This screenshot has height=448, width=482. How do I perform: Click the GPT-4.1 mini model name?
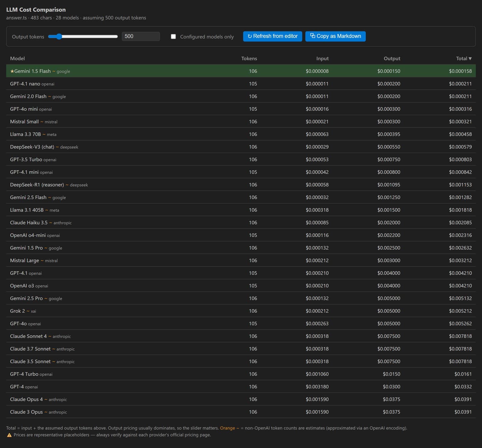point(24,172)
